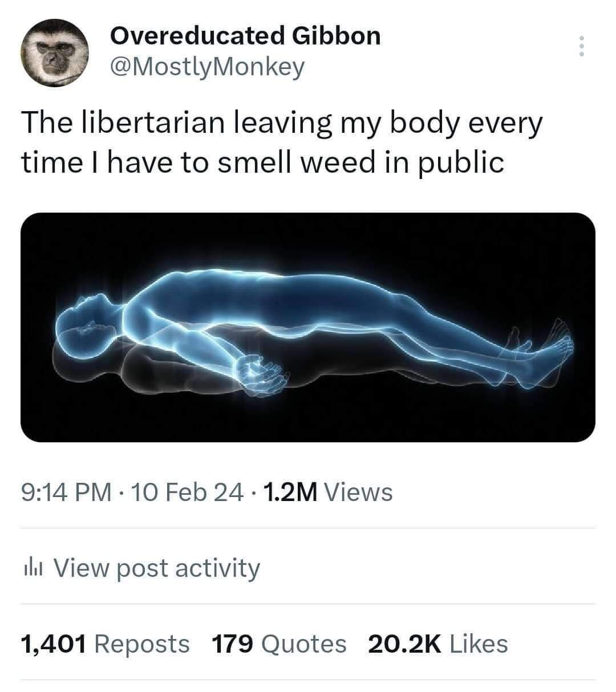The height and width of the screenshot is (692, 616).
Task: Show the 179 Quotes list
Action: coord(279,644)
